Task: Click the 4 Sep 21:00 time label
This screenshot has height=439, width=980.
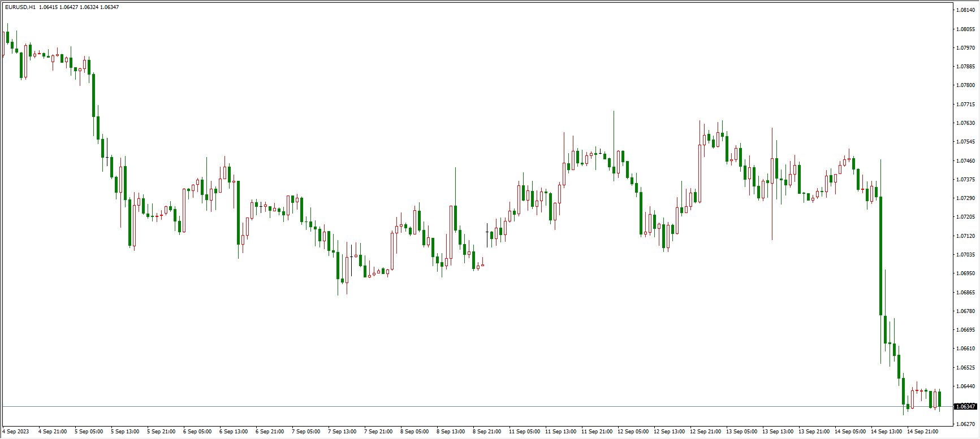Action: coord(53,432)
